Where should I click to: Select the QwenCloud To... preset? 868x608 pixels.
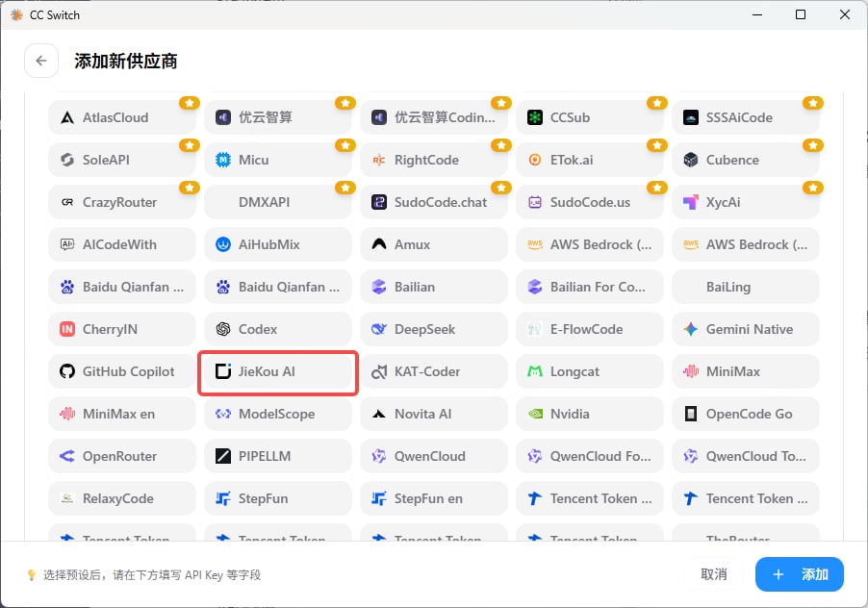(746, 456)
